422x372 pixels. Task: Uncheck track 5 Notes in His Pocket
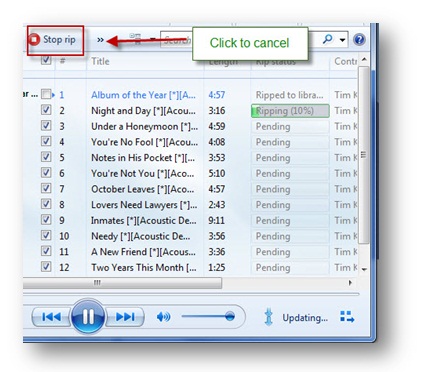[x=46, y=157]
